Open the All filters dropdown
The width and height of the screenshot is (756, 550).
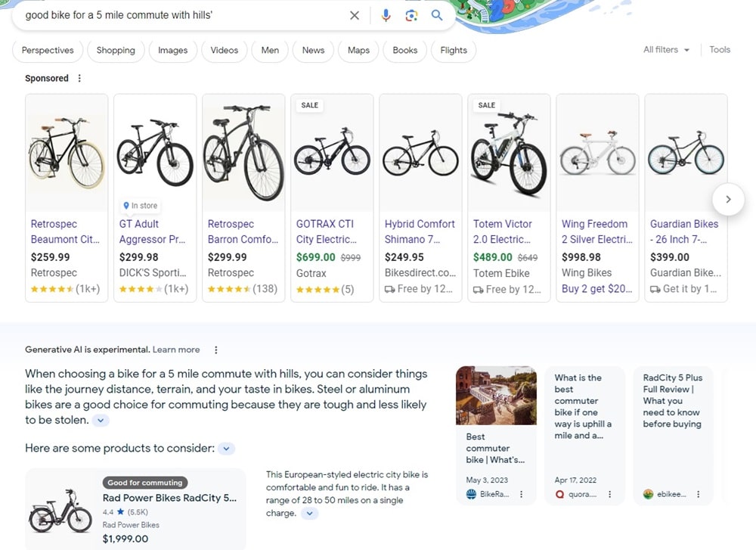click(x=665, y=50)
